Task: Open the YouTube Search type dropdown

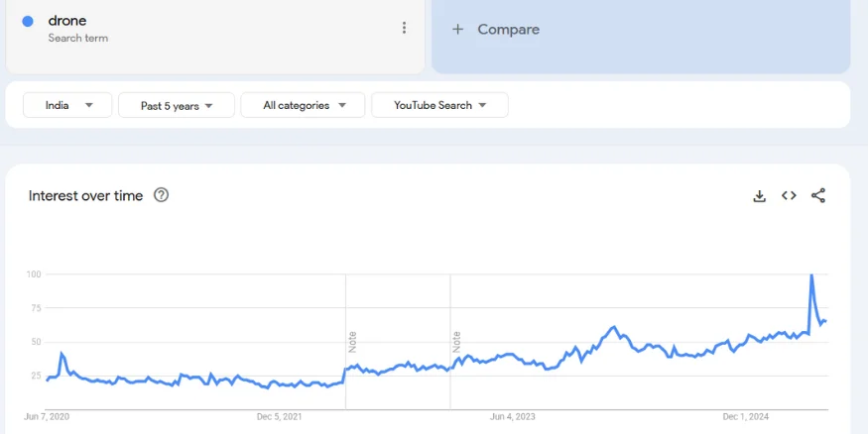Action: (x=439, y=105)
